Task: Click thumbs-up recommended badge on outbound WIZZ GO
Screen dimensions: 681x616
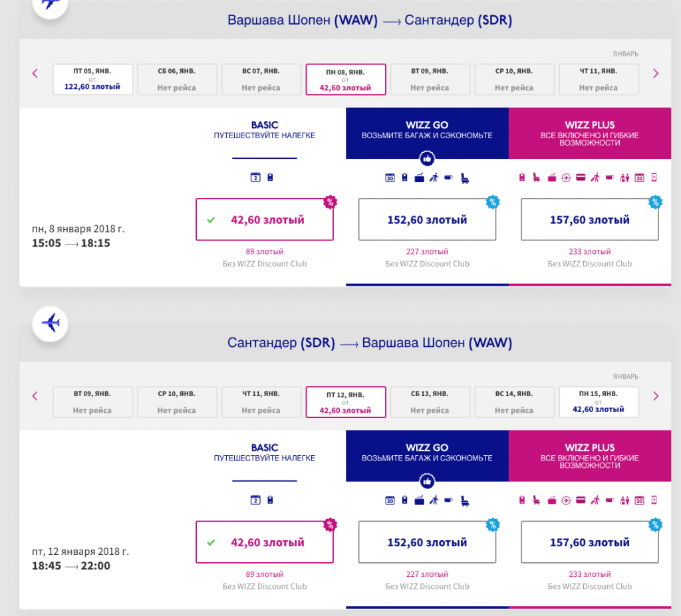Action: coord(427,159)
